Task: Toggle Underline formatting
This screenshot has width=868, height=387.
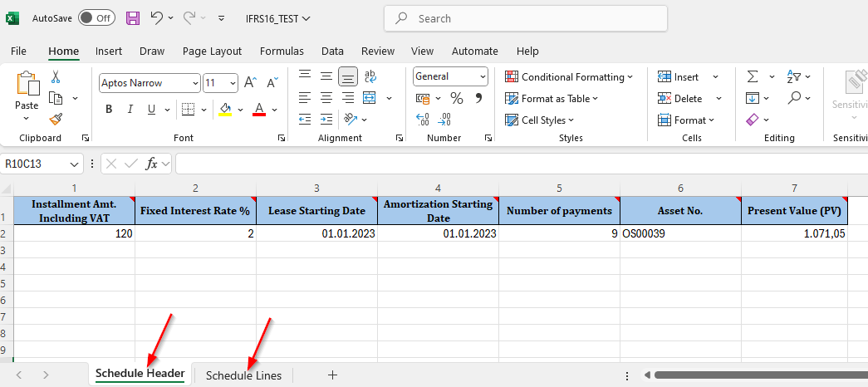Action: point(151,110)
